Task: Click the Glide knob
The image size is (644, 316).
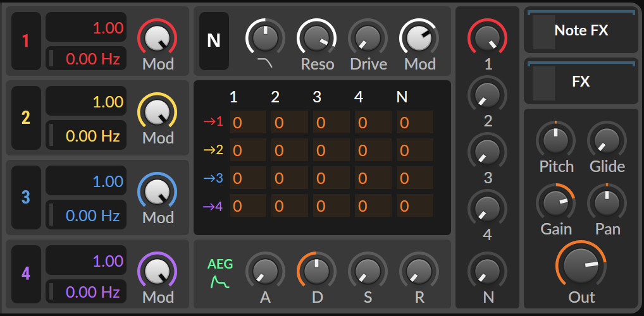Action: 607,140
